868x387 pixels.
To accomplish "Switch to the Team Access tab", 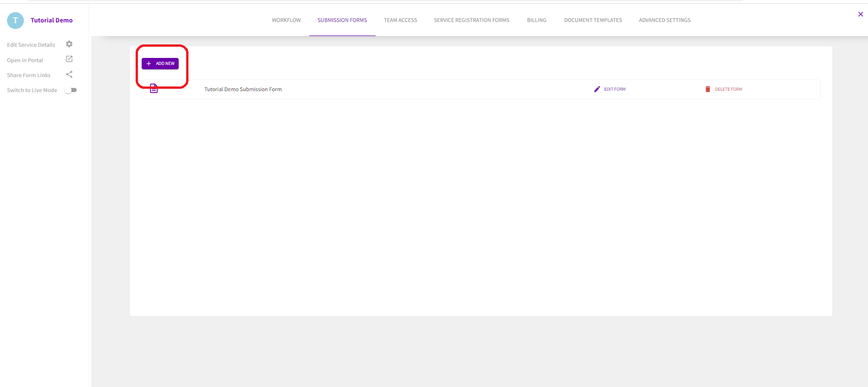I will [x=400, y=21].
